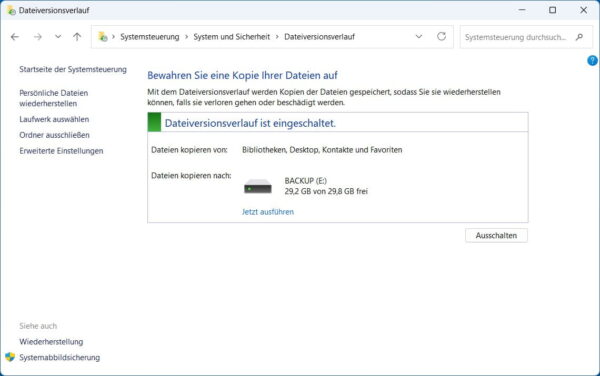
Task: Close the Dateiversionsverlauf window
Action: pos(584,10)
